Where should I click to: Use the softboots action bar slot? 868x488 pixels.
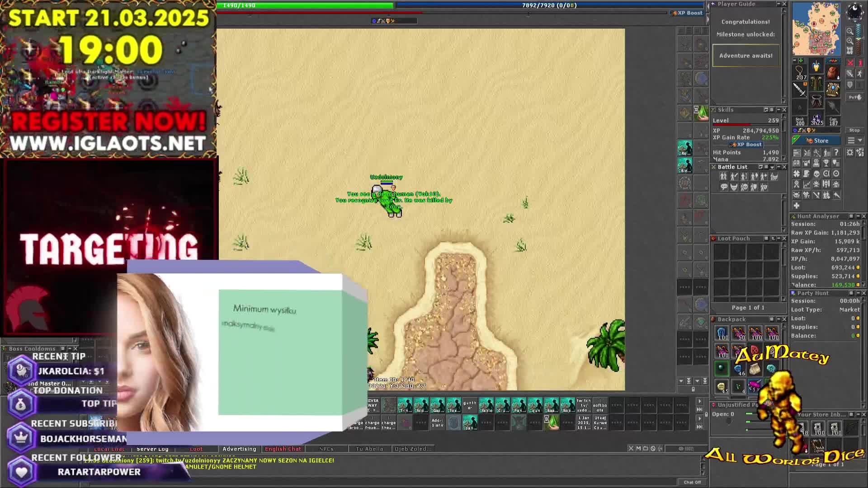pyautogui.click(x=600, y=405)
